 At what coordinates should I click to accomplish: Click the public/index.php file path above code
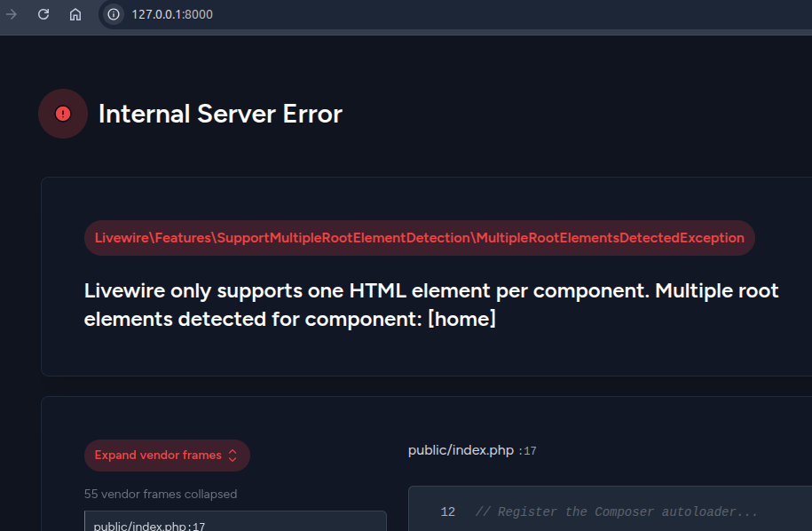pos(461,450)
